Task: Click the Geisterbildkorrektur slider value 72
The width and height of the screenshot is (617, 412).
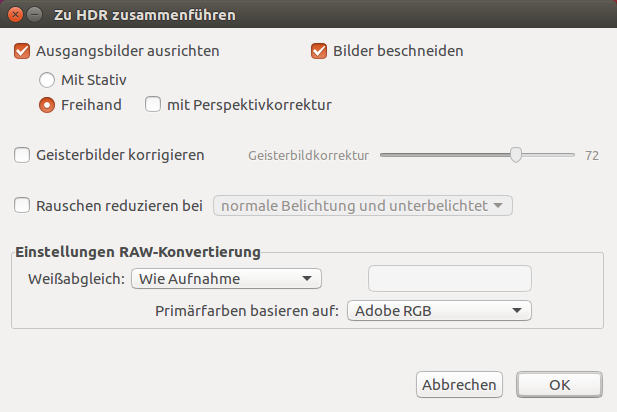Action: click(592, 155)
